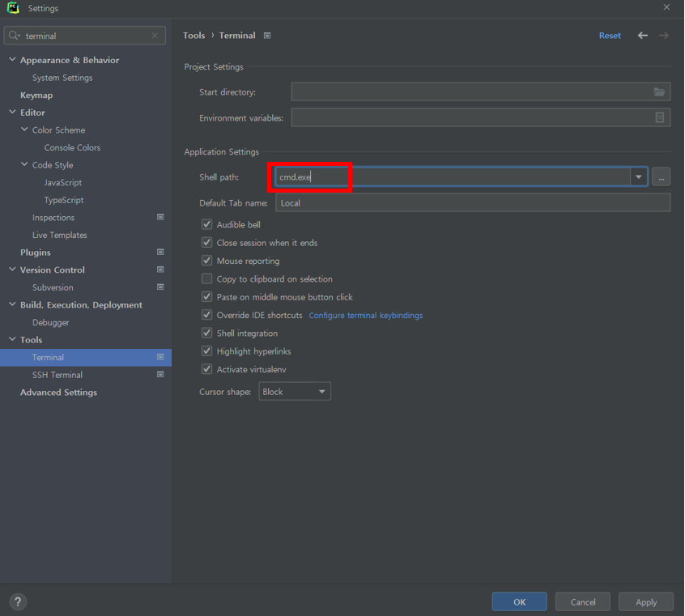Toggle Mouse reporting option
The width and height of the screenshot is (685, 616).
click(x=206, y=261)
